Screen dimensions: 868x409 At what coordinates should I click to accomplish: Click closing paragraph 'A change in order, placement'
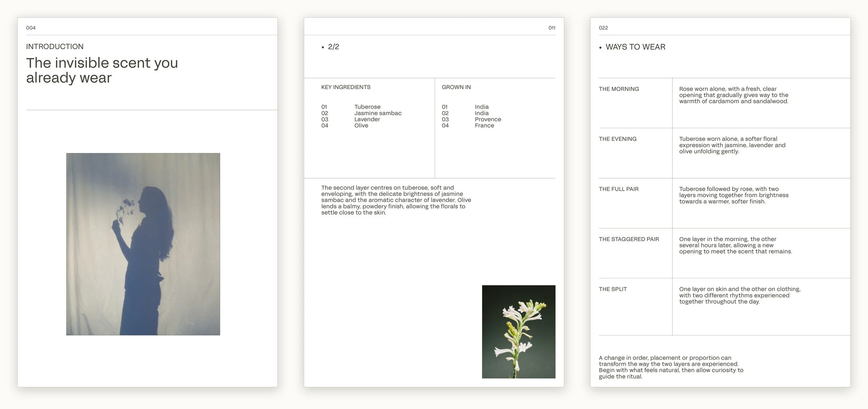[x=671, y=367]
